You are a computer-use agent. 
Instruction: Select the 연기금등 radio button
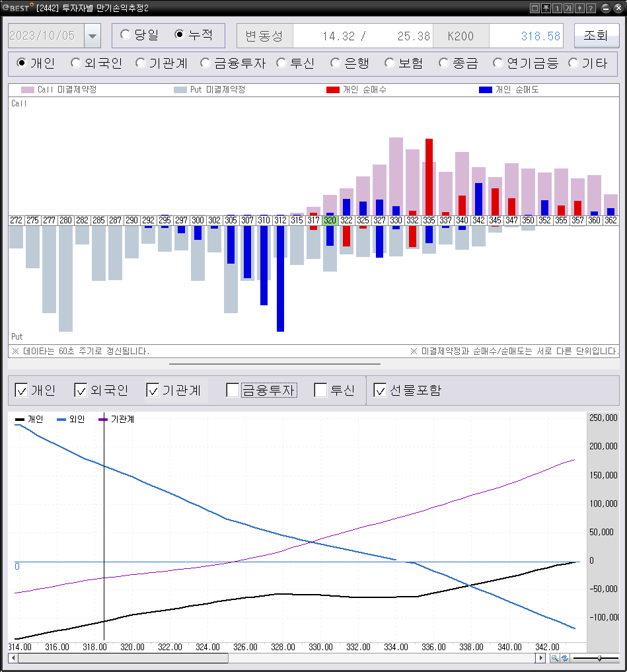tap(498, 63)
